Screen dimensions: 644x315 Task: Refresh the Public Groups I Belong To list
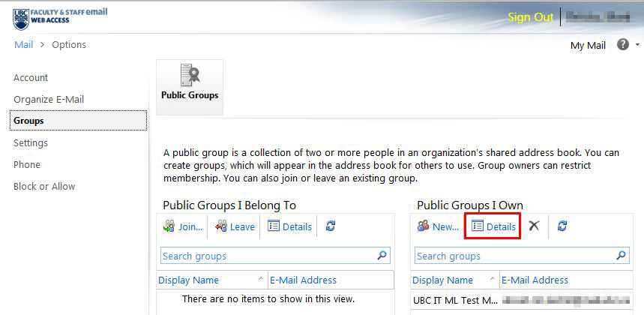(331, 226)
